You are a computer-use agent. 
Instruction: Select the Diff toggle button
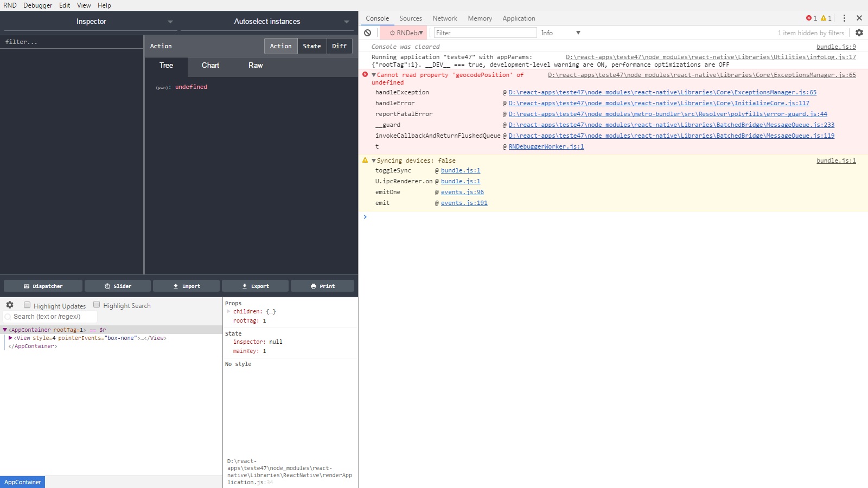click(x=339, y=46)
